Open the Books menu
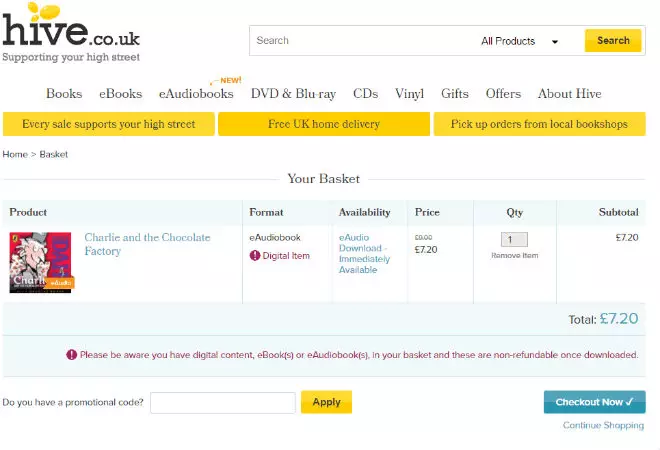660x450 pixels. 64,93
